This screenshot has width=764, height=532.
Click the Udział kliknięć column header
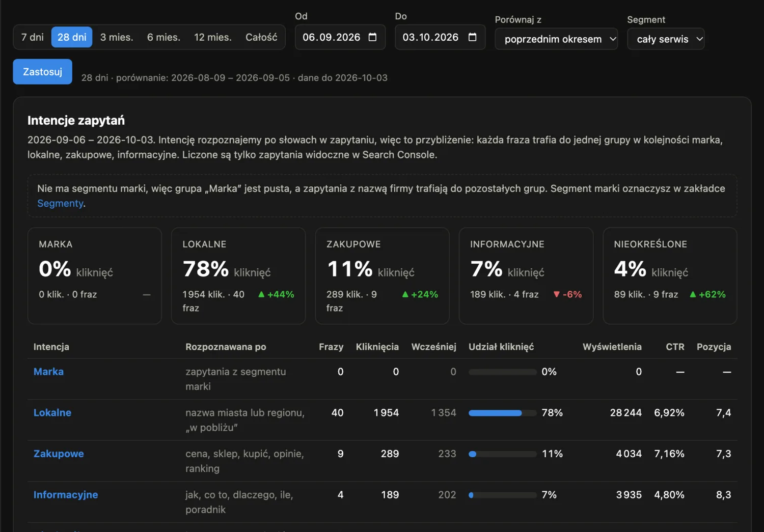pos(501,347)
